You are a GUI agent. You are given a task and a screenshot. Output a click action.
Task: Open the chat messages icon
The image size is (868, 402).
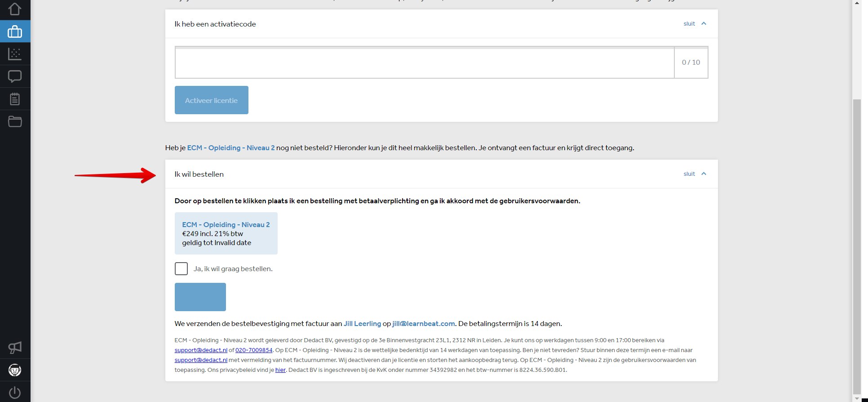pyautogui.click(x=15, y=76)
